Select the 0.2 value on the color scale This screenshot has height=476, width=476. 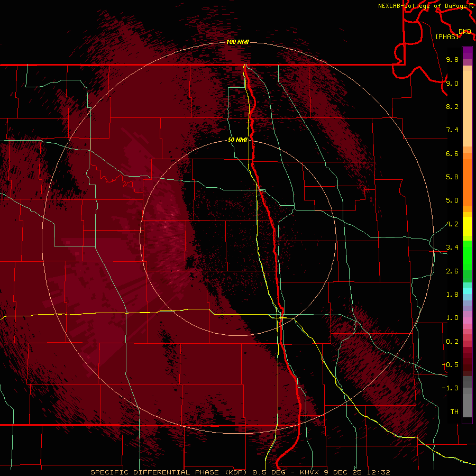pyautogui.click(x=452, y=342)
